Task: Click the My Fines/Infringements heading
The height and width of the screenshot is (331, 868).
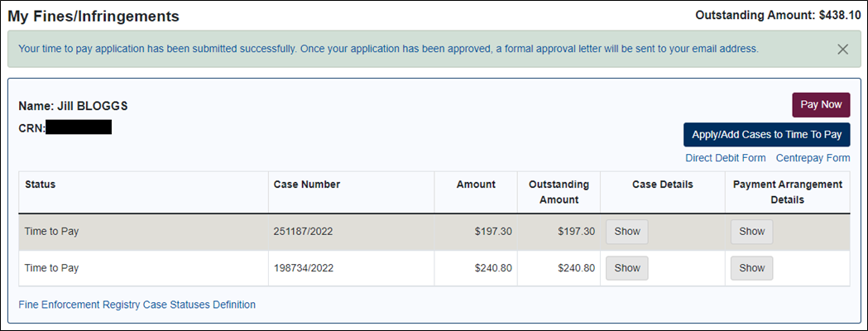Action: pyautogui.click(x=93, y=16)
